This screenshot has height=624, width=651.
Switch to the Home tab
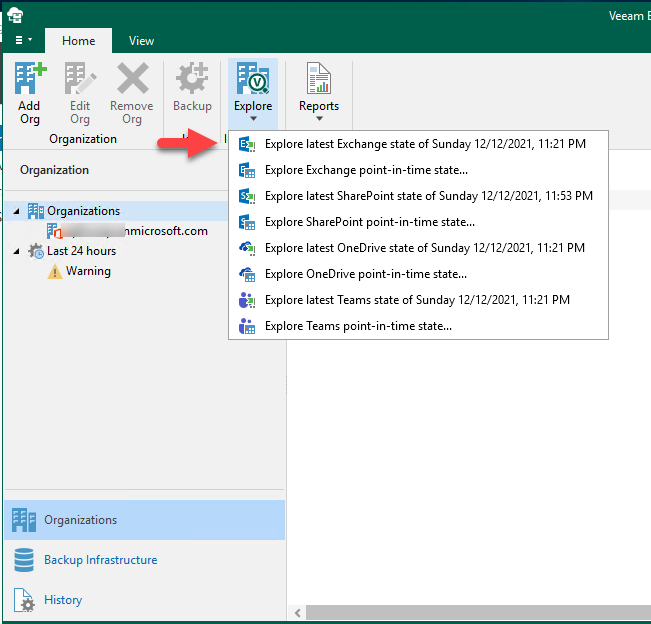click(x=79, y=41)
